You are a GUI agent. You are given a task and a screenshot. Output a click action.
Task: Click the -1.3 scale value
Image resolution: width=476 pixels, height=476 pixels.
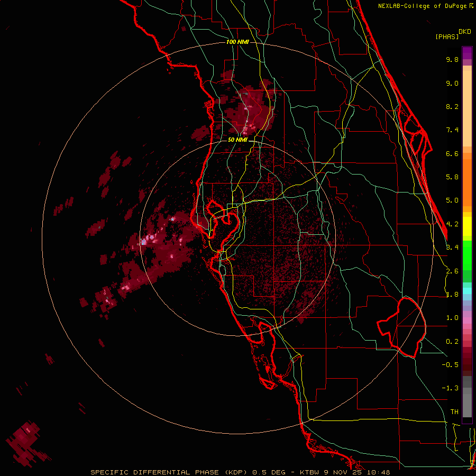tap(450, 388)
